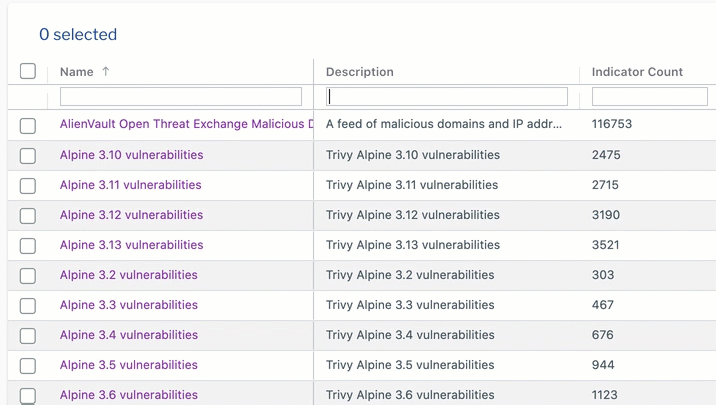Click the '0 selected' label
The image size is (716, 405).
[78, 34]
